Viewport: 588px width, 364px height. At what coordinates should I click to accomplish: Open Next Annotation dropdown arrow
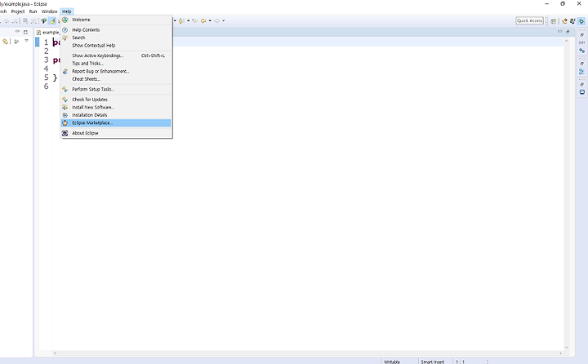(189, 21)
